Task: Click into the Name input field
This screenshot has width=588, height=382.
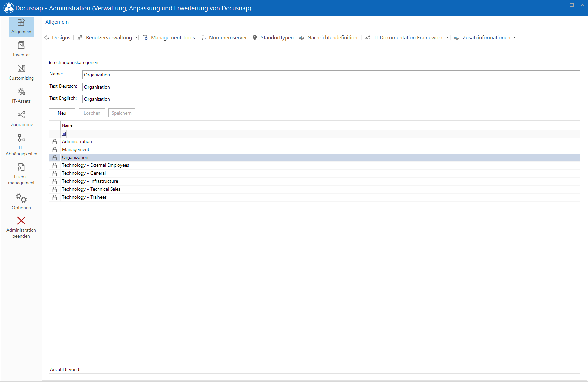Action: pos(331,75)
